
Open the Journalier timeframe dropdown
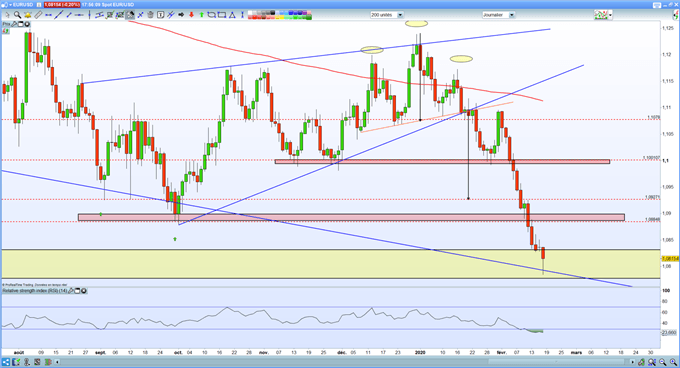click(x=498, y=15)
